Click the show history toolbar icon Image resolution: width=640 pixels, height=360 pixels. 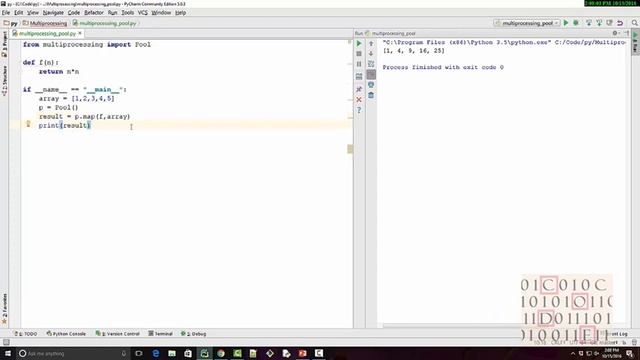coord(609,23)
